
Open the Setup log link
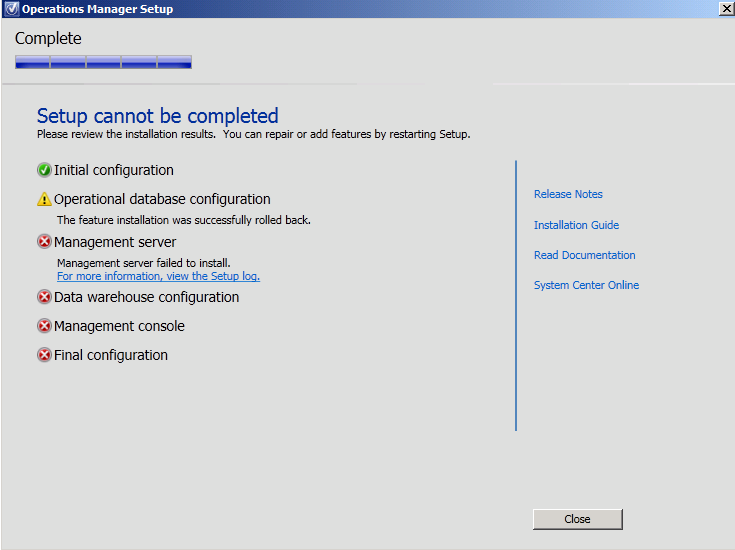tap(158, 276)
